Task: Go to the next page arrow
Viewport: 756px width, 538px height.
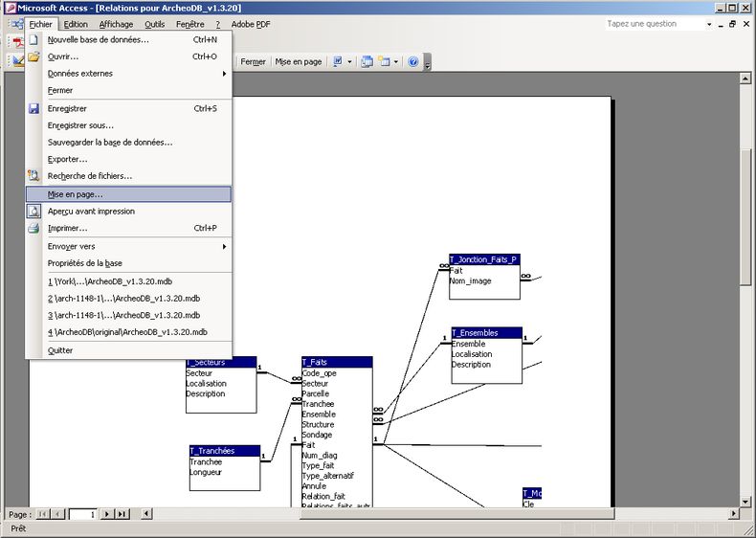Action: pos(107,514)
